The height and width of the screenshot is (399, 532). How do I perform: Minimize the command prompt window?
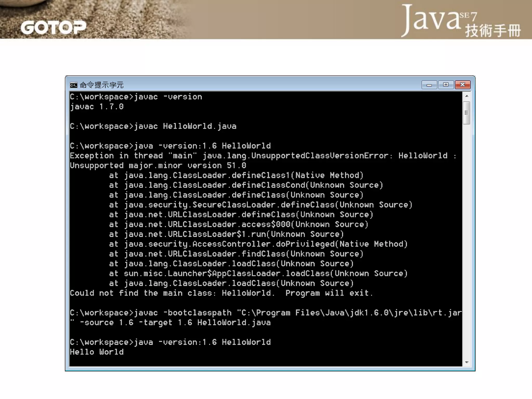pos(429,85)
